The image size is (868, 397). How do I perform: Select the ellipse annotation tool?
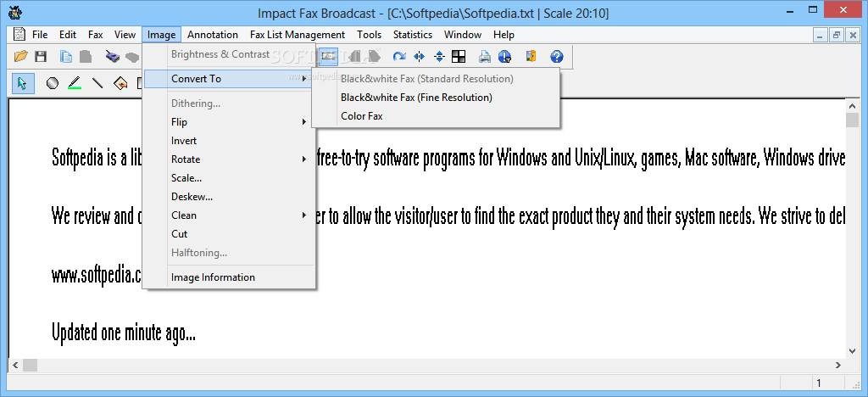52,83
